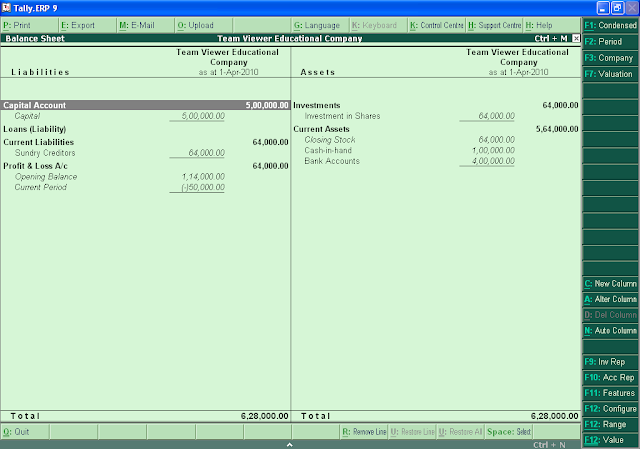Click Opening Balance value 1,14,000.00
Screen dimensions: 640x449
point(203,176)
